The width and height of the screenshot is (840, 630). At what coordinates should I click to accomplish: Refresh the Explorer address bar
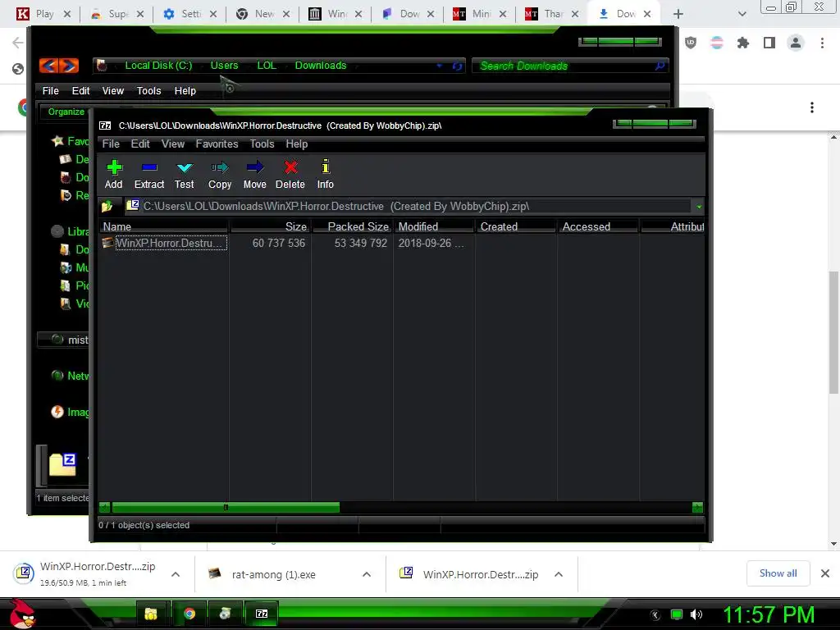[x=457, y=66]
